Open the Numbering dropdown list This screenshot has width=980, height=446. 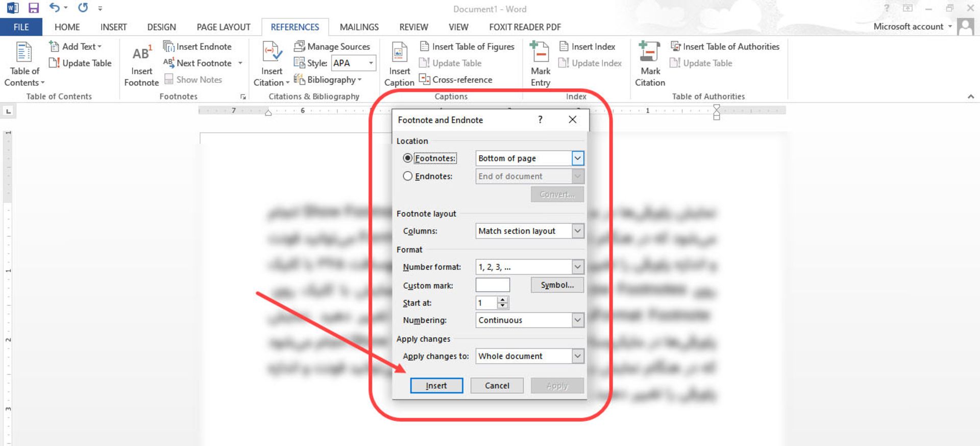click(577, 320)
